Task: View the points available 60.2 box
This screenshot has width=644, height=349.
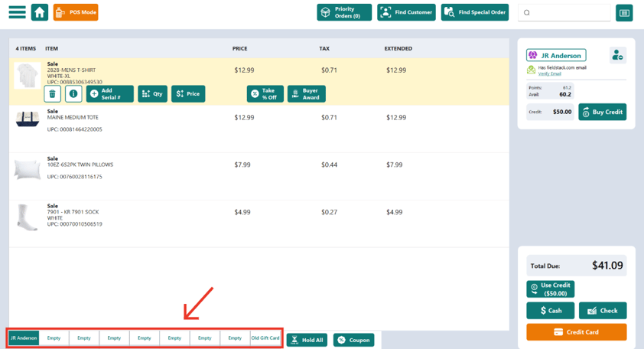Action: 550,91
